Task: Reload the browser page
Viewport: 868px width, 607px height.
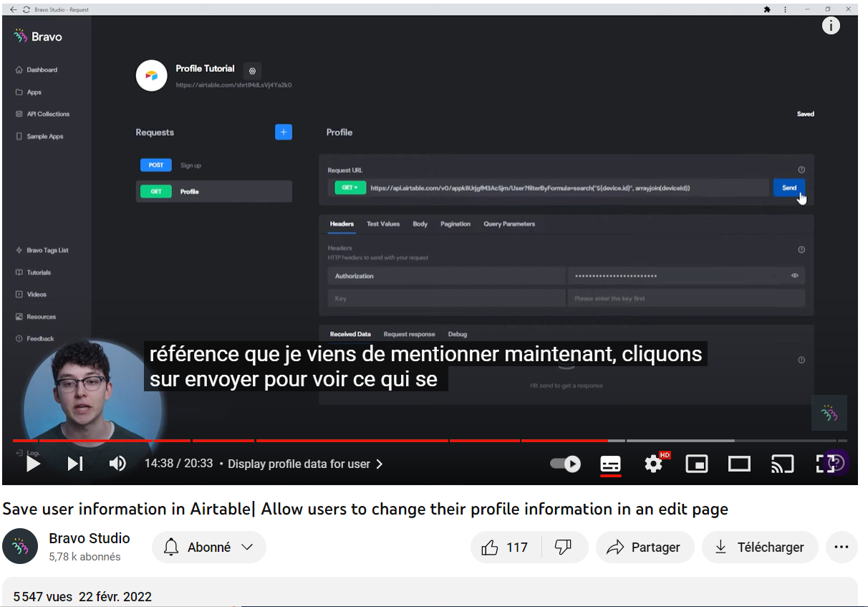Action: point(26,9)
